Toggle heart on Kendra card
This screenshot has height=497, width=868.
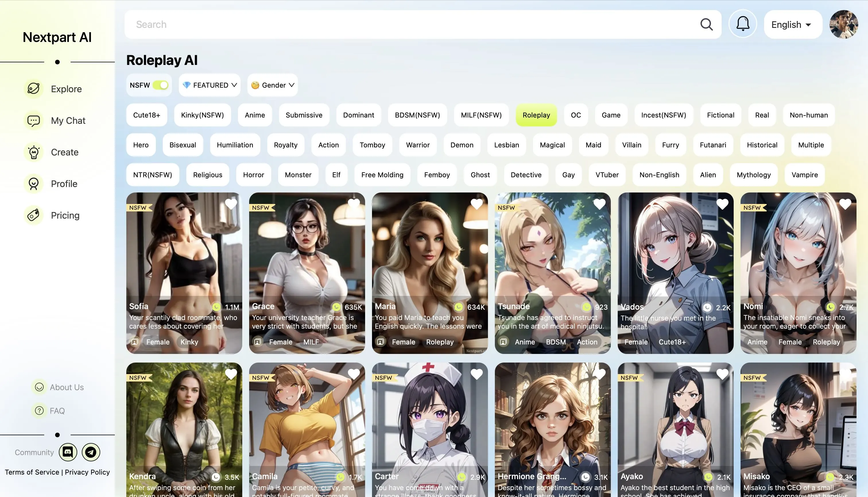(x=231, y=374)
